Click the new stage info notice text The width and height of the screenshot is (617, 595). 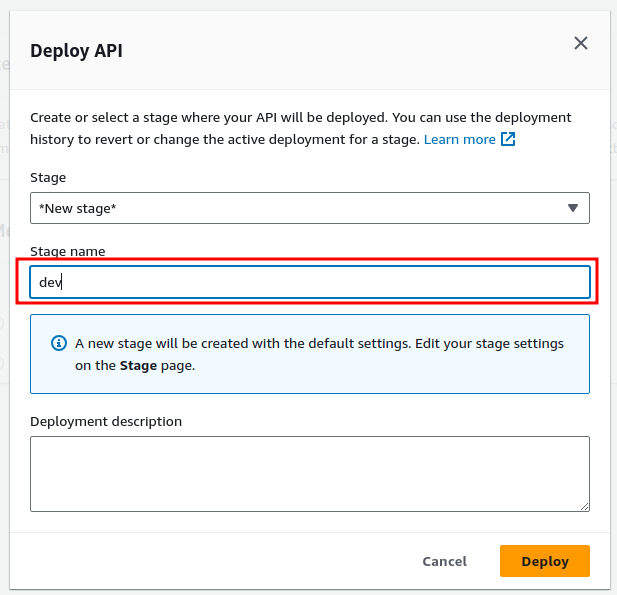(320, 344)
